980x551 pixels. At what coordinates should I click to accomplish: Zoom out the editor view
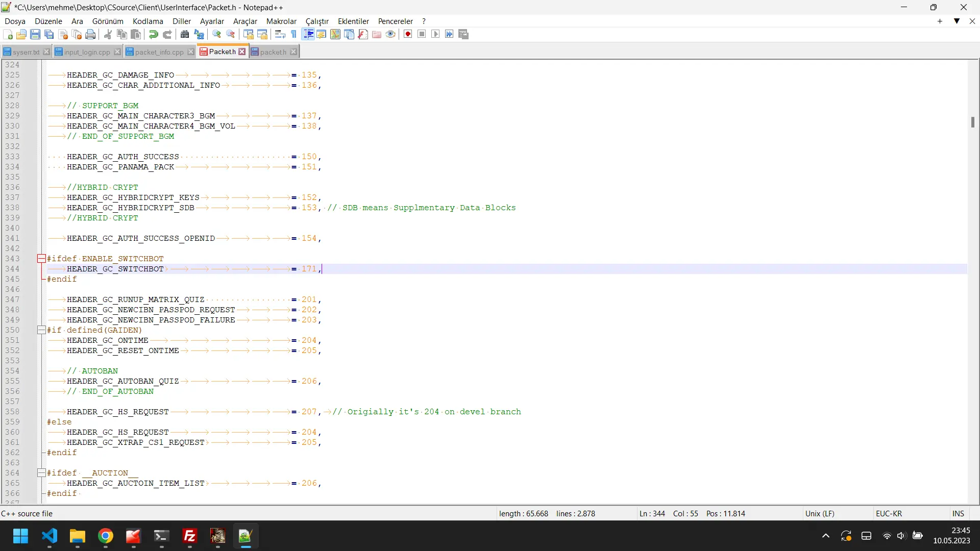tap(231, 34)
